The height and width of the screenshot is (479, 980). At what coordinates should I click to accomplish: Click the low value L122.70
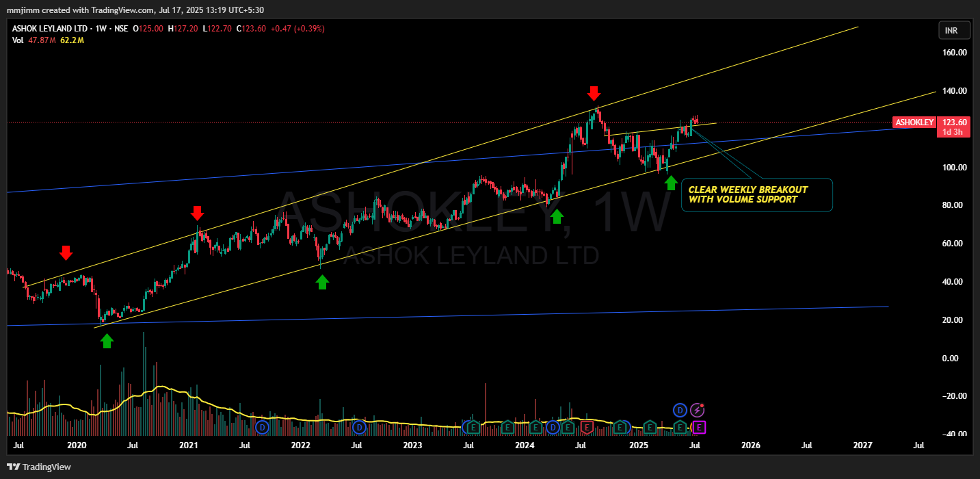[x=216, y=29]
